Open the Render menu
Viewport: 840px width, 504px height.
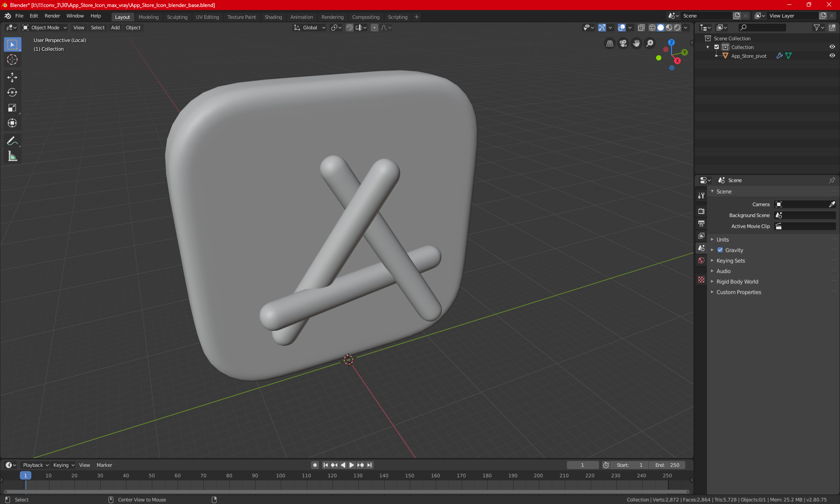(x=52, y=16)
